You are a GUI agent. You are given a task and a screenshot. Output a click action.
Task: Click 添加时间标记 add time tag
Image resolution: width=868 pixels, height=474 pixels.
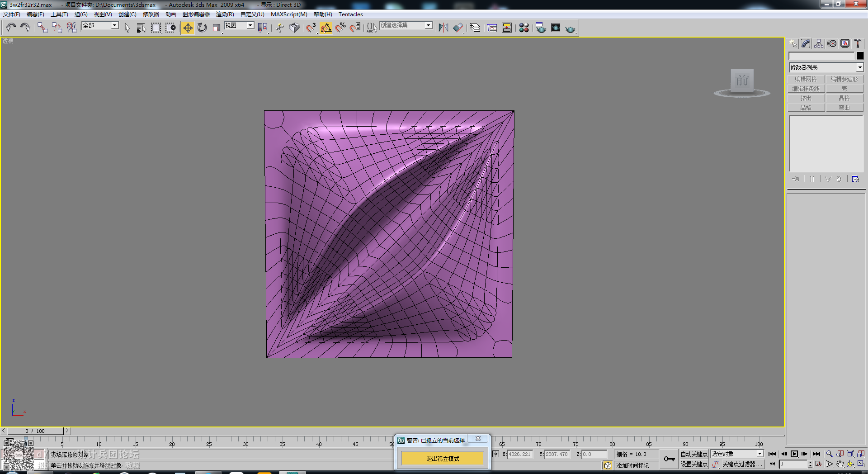pos(632,465)
